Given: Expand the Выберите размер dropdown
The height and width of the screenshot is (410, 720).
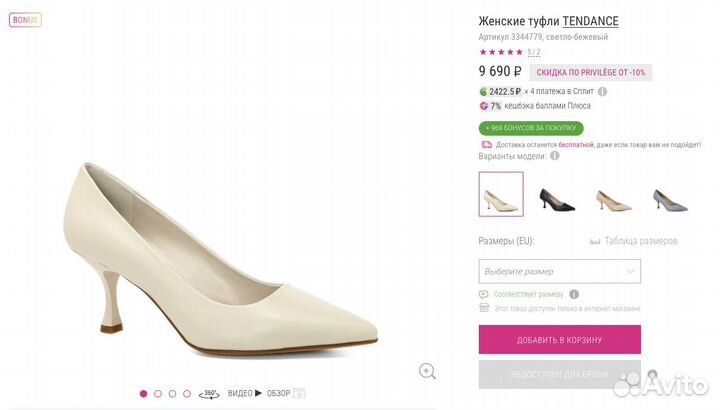Looking at the screenshot, I should [x=559, y=271].
